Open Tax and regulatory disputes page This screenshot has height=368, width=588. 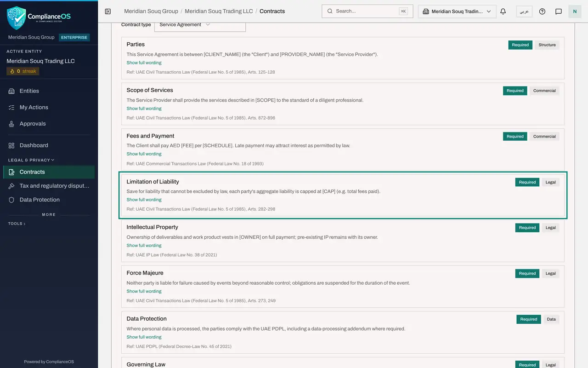(49, 186)
